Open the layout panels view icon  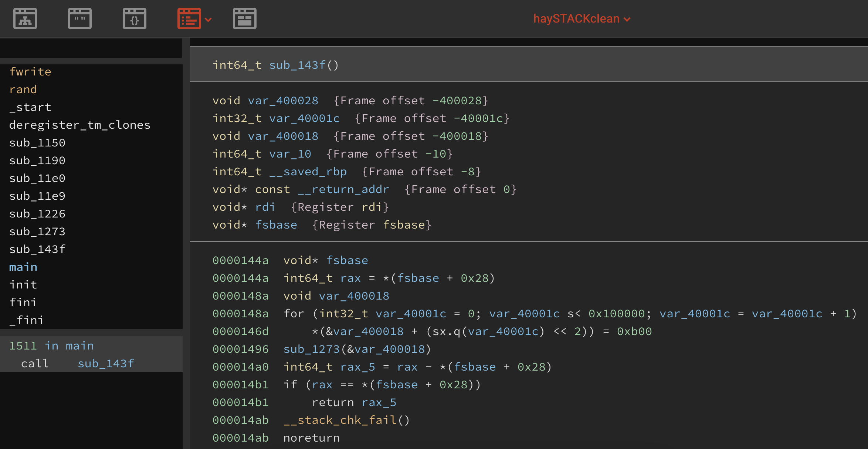click(x=245, y=18)
